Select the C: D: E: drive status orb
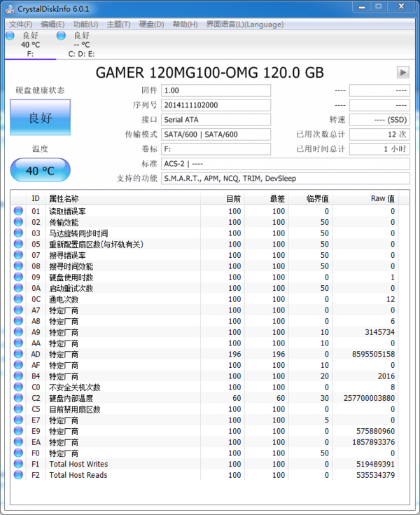Screen dimensions: 420x515 61,36
